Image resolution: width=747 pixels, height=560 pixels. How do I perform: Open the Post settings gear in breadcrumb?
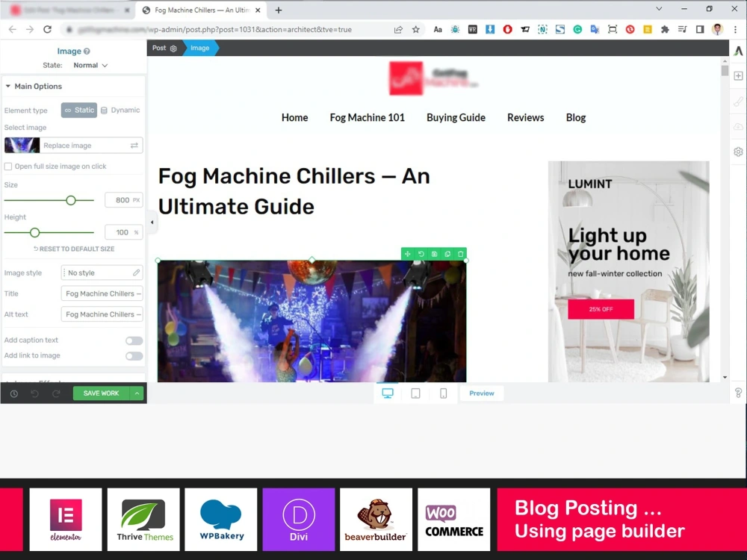173,49
